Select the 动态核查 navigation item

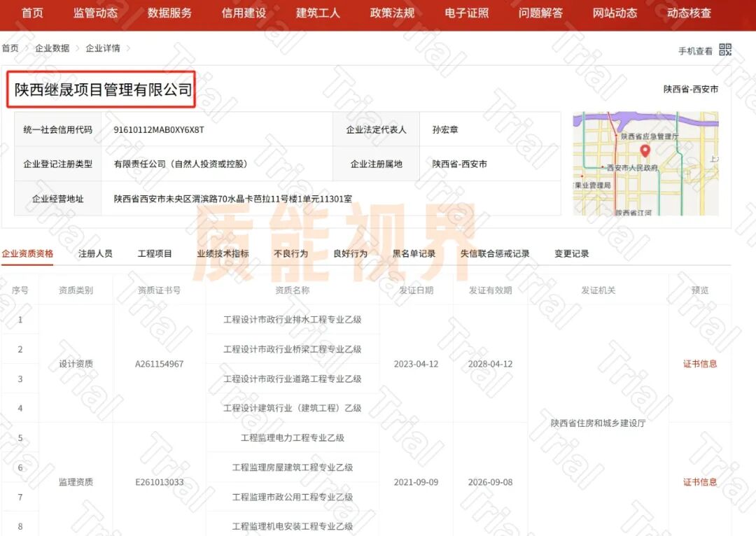pyautogui.click(x=689, y=13)
